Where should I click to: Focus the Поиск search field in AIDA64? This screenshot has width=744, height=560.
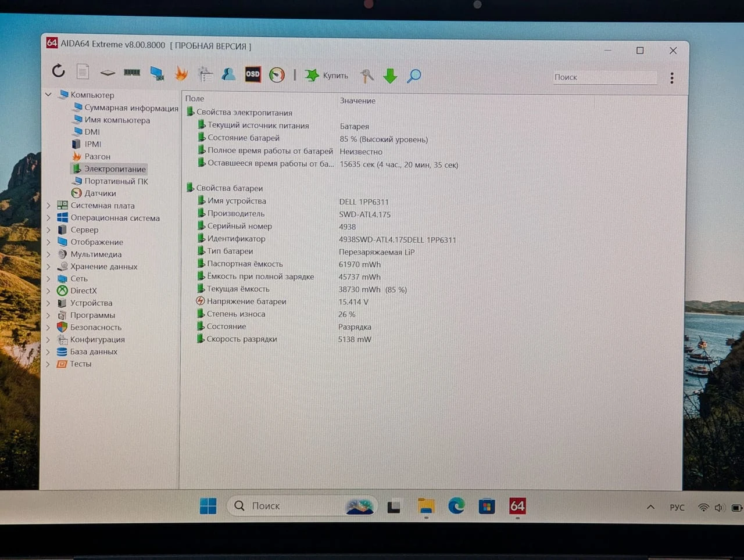coord(604,77)
